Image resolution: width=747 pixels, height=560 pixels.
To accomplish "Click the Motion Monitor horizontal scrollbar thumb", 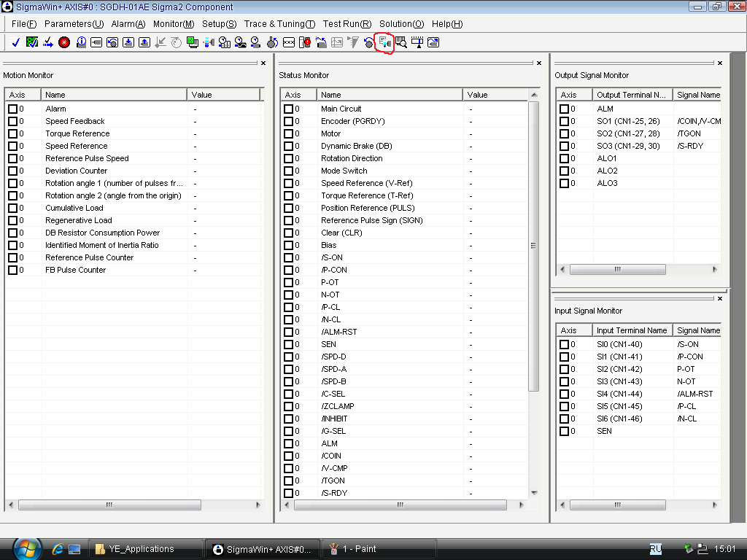I will coord(109,505).
